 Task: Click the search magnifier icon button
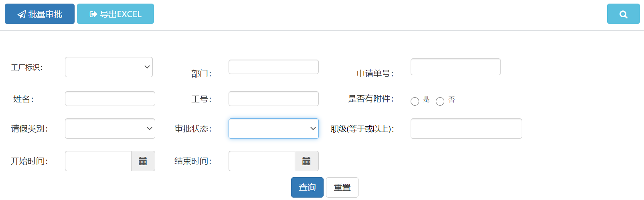pos(623,14)
